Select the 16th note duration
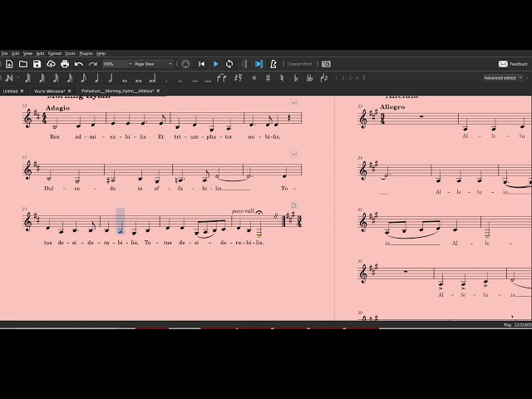This screenshot has width=532, height=399. (x=70, y=78)
